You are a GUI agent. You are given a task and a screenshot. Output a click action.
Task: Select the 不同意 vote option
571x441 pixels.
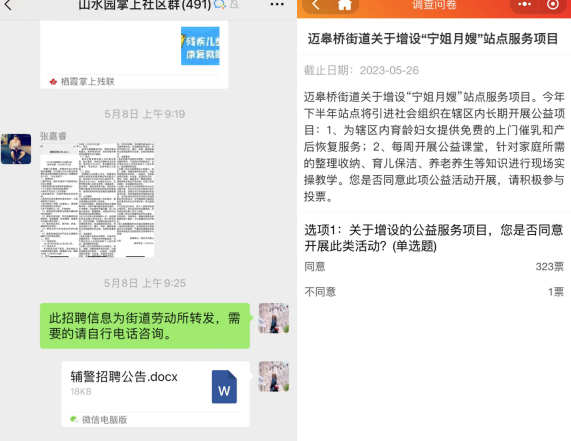pos(434,292)
